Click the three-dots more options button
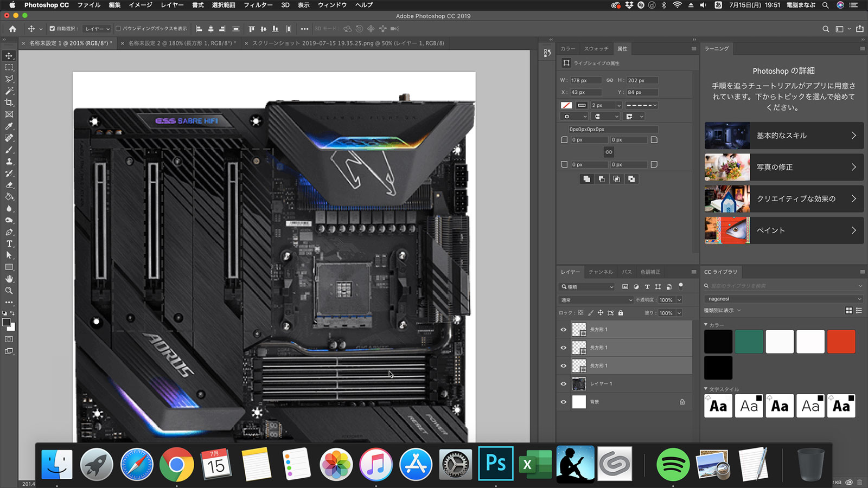Screen dimensions: 868x488 (304, 29)
